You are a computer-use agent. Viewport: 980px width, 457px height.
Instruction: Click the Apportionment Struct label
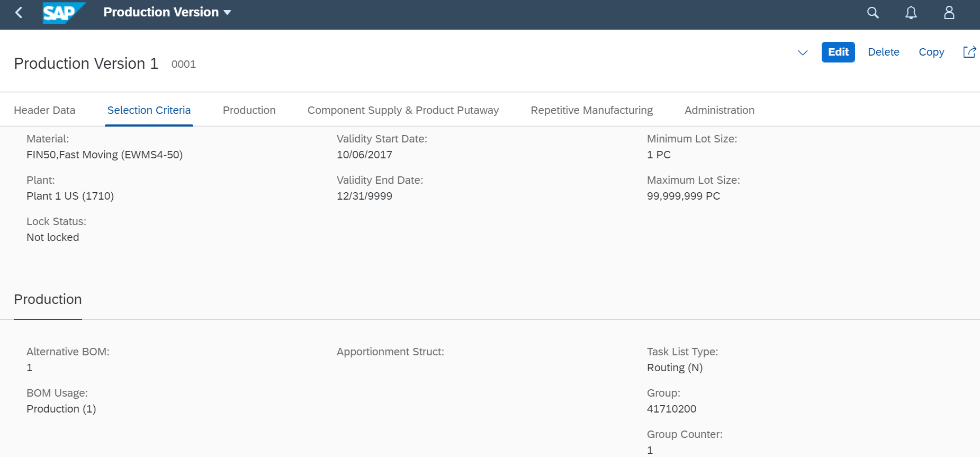click(x=390, y=352)
